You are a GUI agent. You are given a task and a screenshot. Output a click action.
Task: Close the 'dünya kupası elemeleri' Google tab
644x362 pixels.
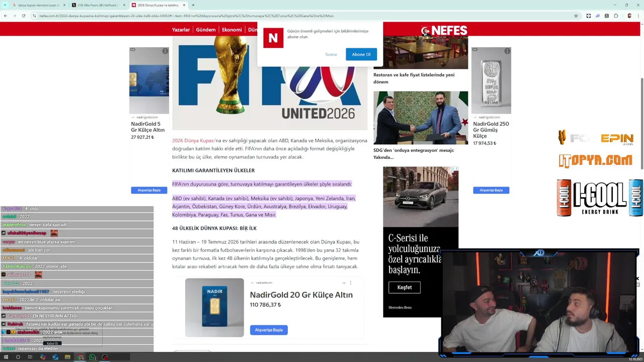pyautogui.click(x=64, y=5)
